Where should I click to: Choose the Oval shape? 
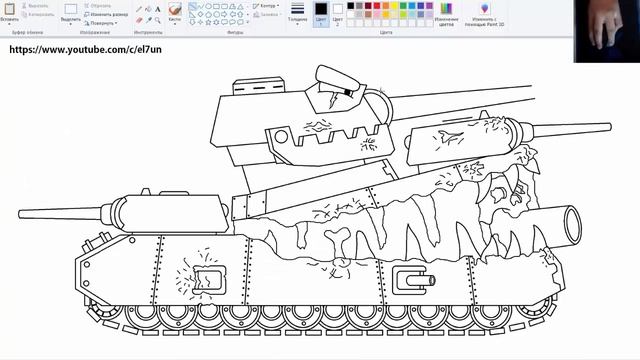pyautogui.click(x=208, y=6)
